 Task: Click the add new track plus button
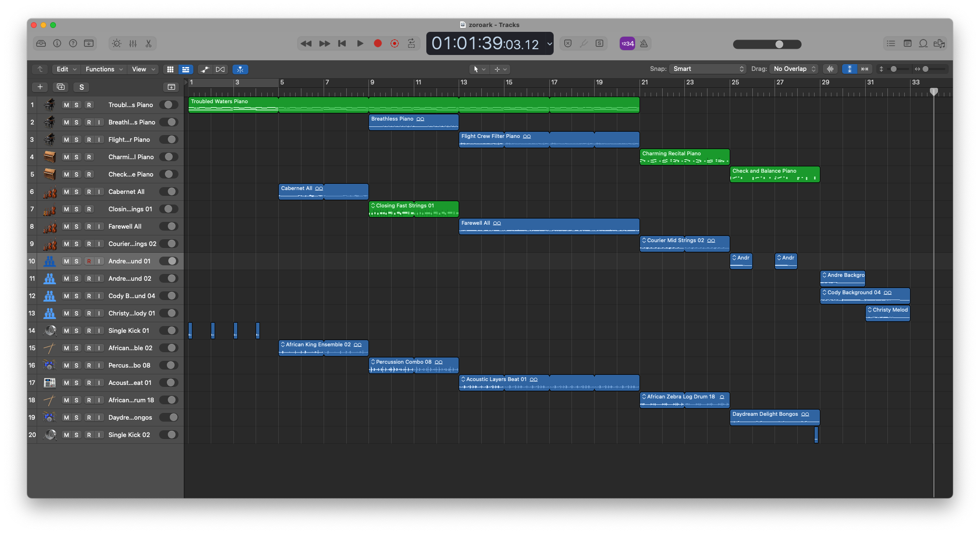pyautogui.click(x=40, y=87)
